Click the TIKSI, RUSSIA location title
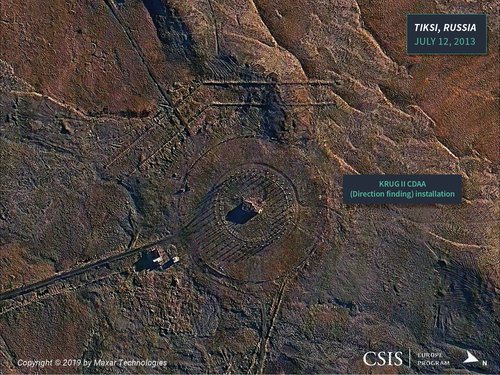 445,27
